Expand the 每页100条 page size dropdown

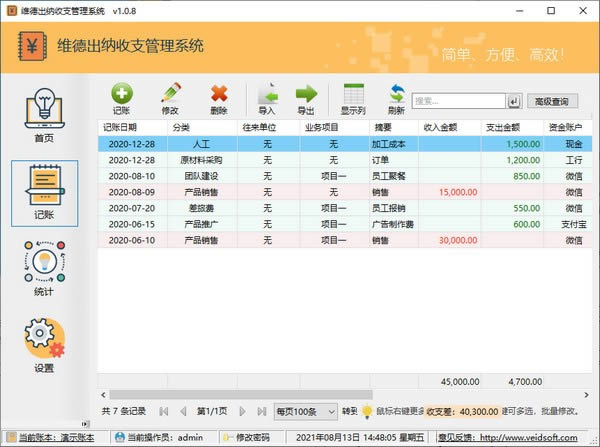305,412
